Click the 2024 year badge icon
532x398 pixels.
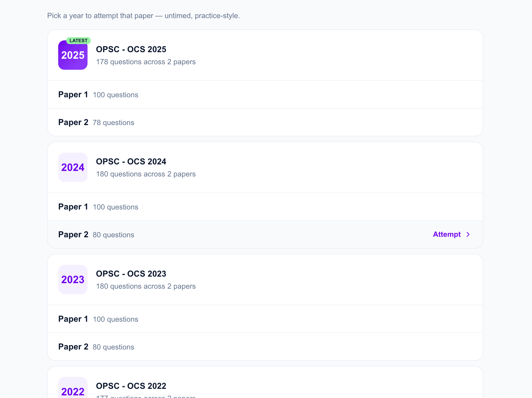tap(73, 167)
